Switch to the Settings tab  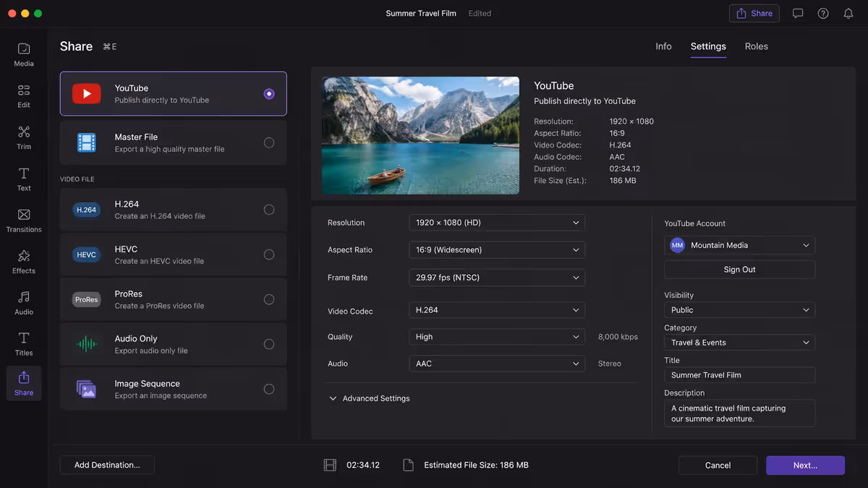tap(708, 46)
